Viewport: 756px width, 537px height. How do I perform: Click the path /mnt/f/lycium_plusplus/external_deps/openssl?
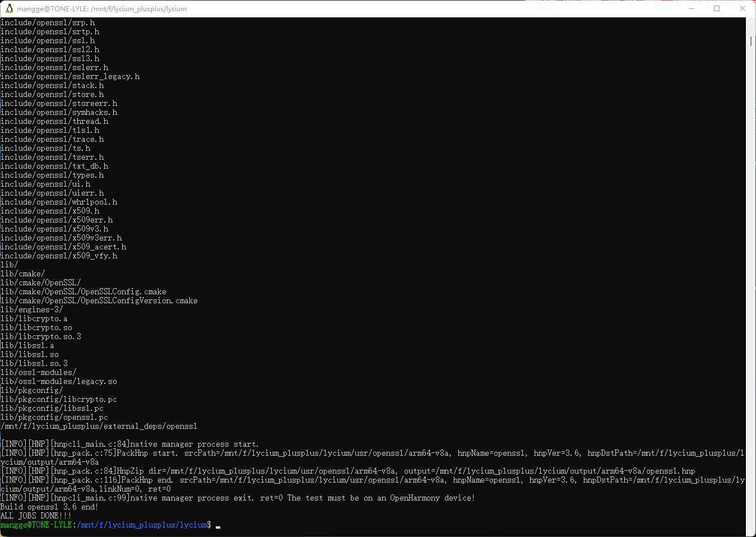(x=99, y=427)
